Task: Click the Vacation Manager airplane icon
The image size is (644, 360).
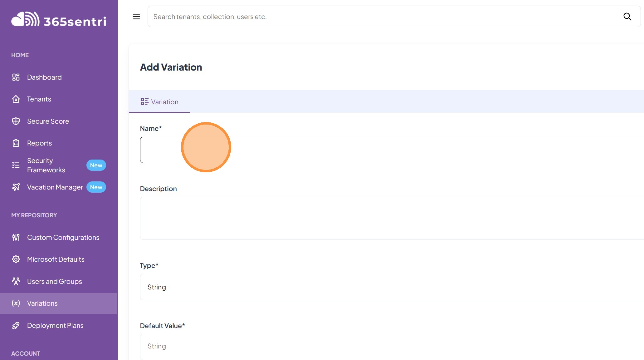Action: [x=16, y=187]
